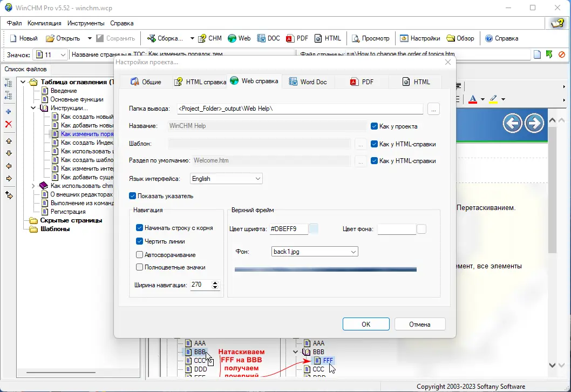Image resolution: width=571 pixels, height=392 pixels.
Task: Collapse Инструкции tree node
Action: pyautogui.click(x=33, y=108)
